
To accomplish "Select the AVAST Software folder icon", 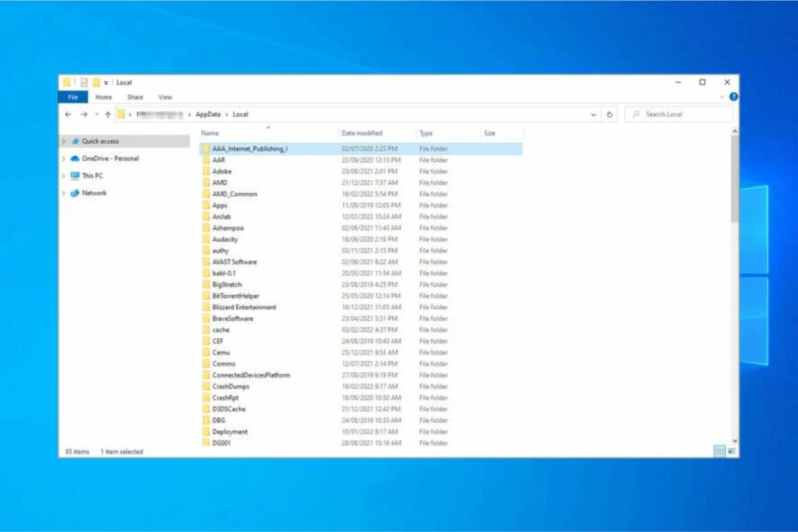I will [206, 262].
